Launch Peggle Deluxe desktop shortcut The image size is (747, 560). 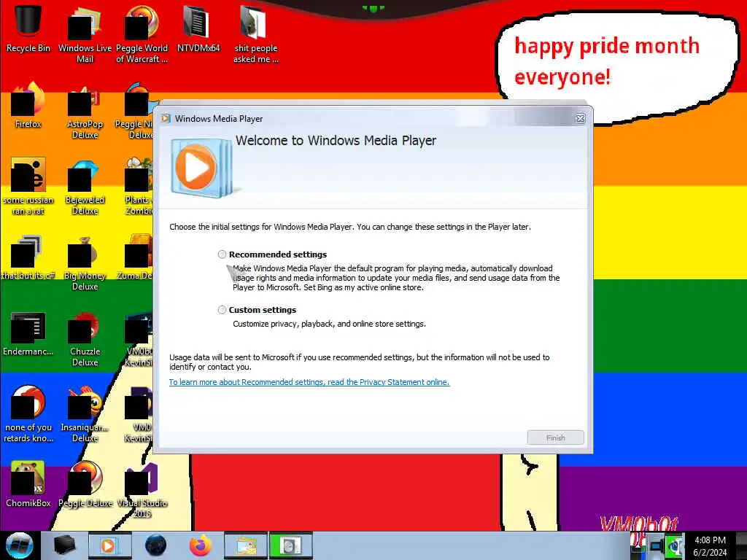click(85, 484)
